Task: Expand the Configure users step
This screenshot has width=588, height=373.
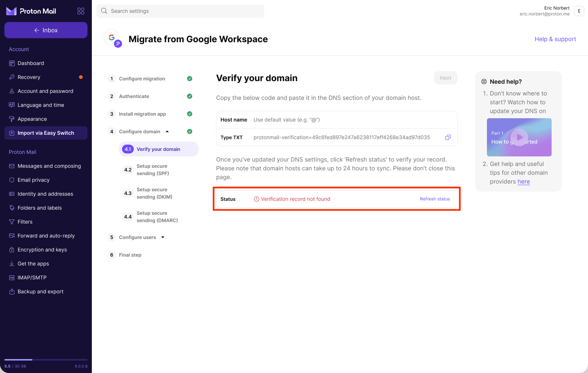Action: [x=163, y=237]
